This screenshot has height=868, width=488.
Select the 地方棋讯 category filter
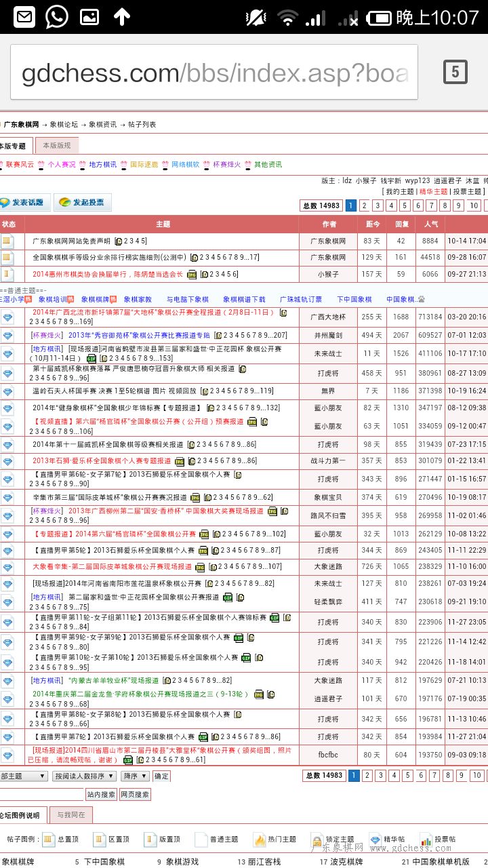(102, 165)
